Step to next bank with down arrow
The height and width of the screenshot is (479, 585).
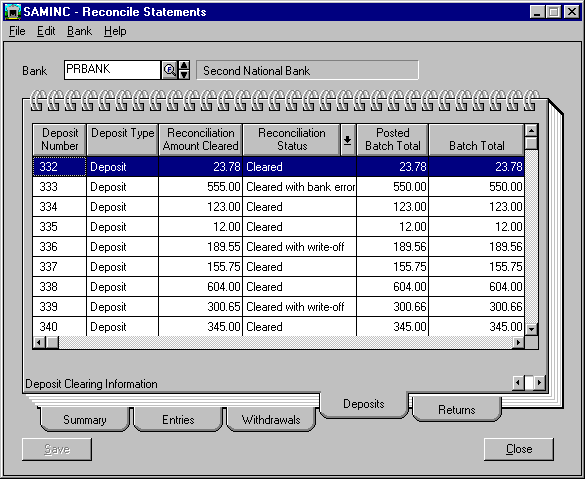184,75
